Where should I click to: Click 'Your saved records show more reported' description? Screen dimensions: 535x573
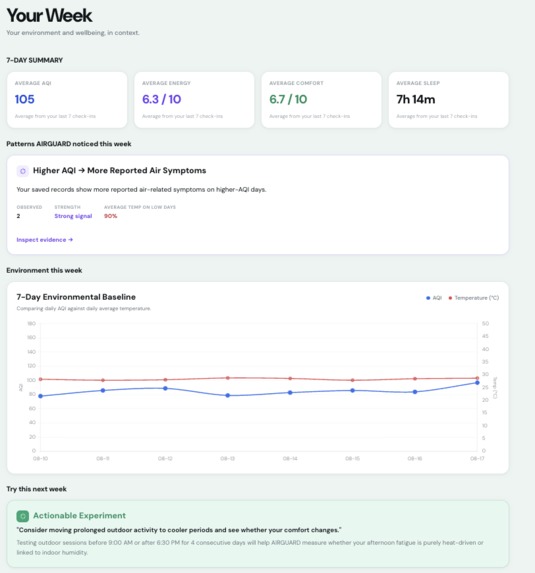pos(141,190)
